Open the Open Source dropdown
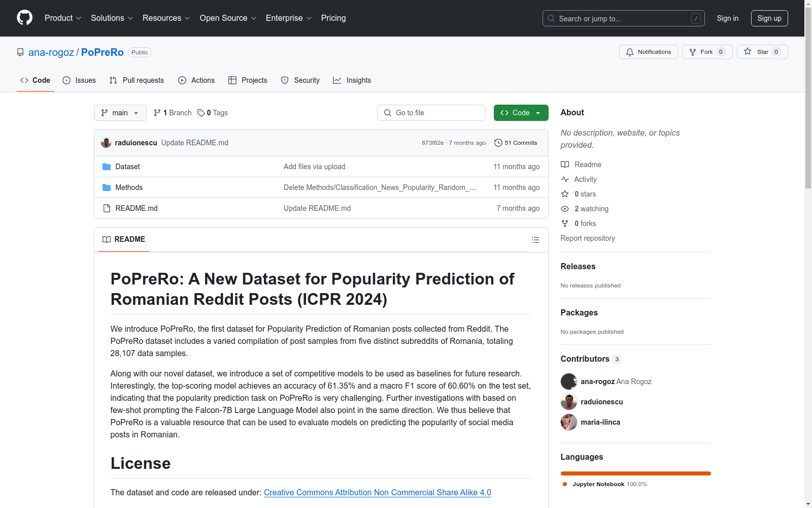 click(228, 18)
